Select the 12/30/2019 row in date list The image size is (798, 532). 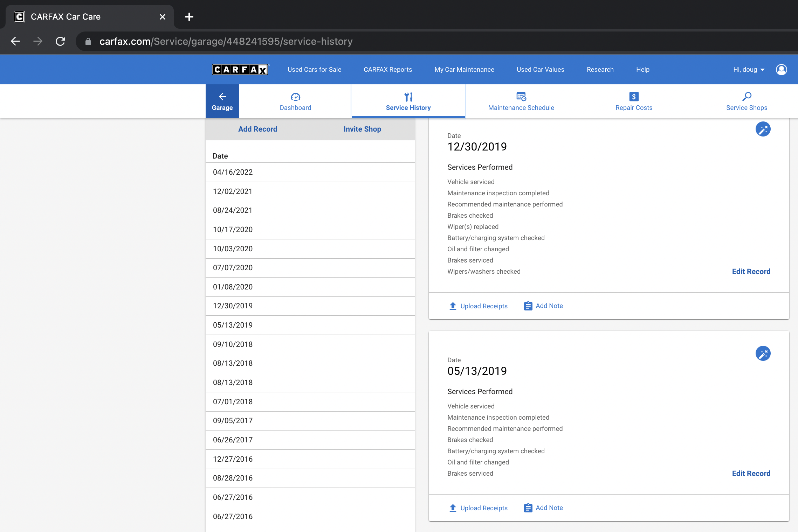point(310,306)
